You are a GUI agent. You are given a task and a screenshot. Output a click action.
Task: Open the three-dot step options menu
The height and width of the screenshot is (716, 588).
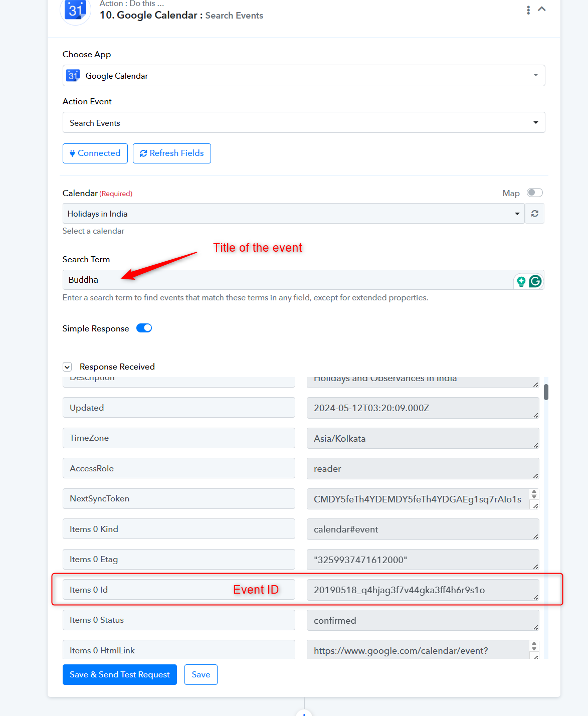pyautogui.click(x=528, y=10)
